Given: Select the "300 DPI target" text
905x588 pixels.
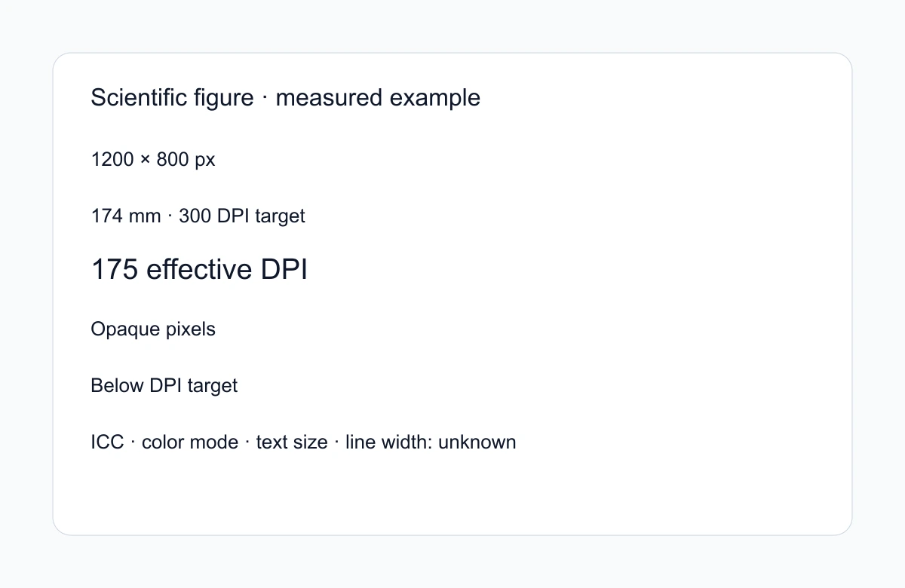Looking at the screenshot, I should pyautogui.click(x=242, y=216).
